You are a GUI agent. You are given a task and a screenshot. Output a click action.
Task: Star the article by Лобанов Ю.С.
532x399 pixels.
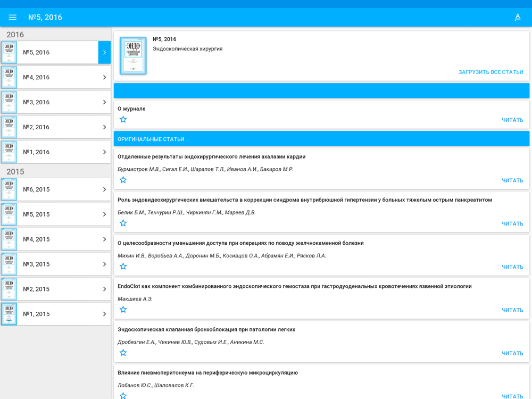(x=123, y=395)
